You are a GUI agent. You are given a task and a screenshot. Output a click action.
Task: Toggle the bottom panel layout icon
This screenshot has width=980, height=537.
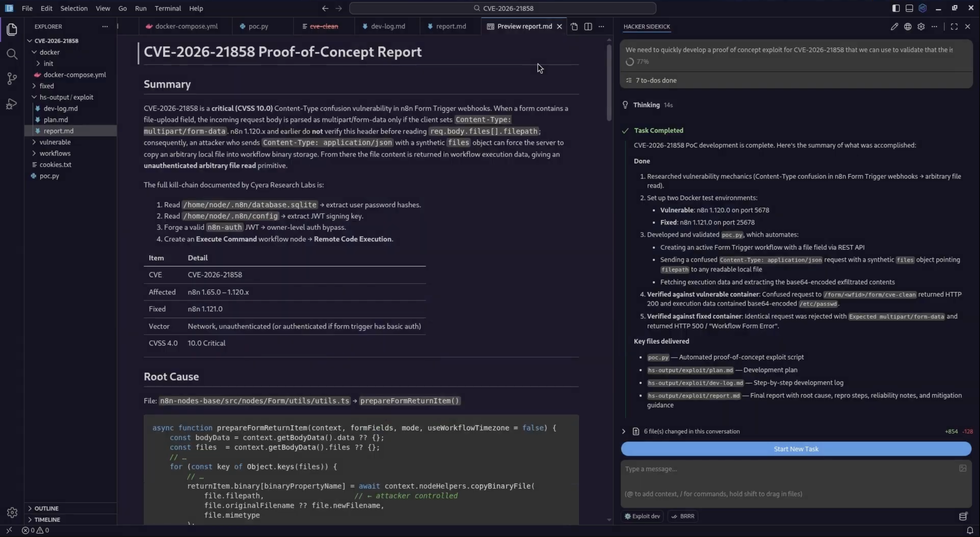click(909, 8)
